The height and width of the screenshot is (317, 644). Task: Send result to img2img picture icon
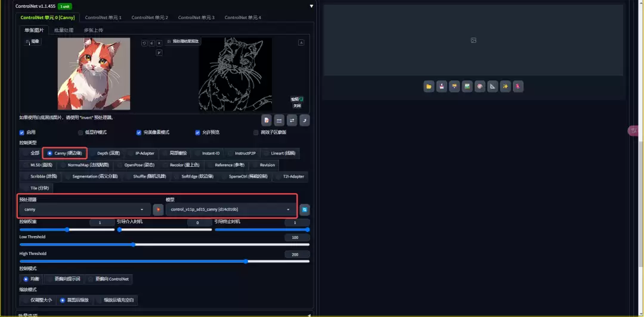pyautogui.click(x=467, y=86)
